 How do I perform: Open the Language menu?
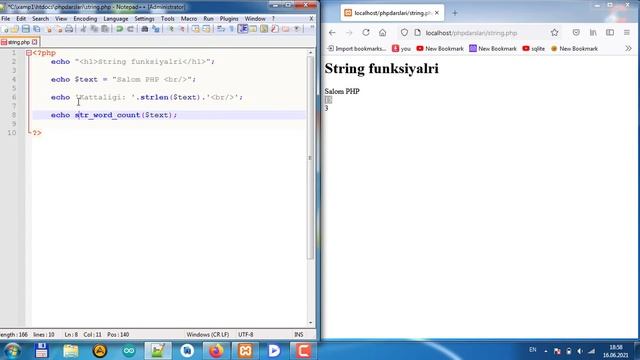click(116, 19)
